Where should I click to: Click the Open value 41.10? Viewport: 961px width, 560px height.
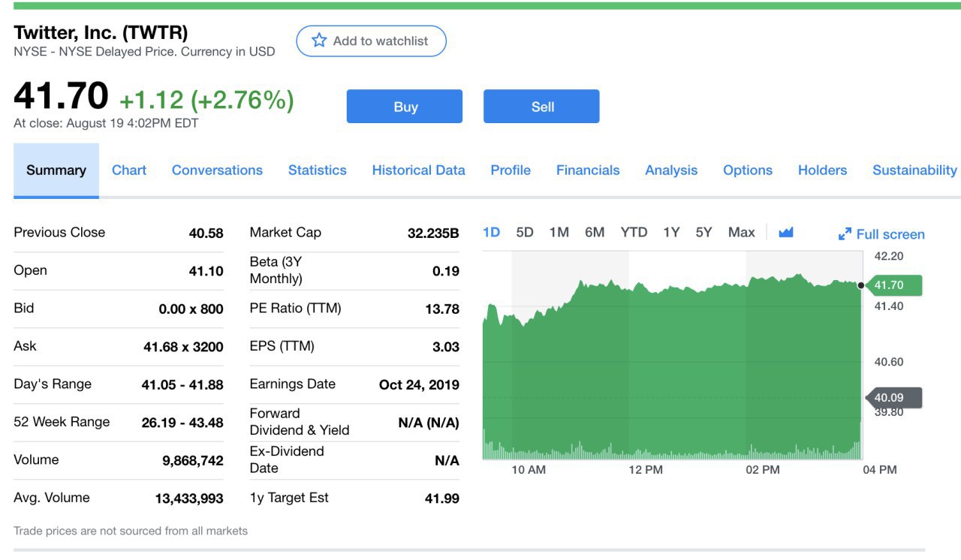206,271
